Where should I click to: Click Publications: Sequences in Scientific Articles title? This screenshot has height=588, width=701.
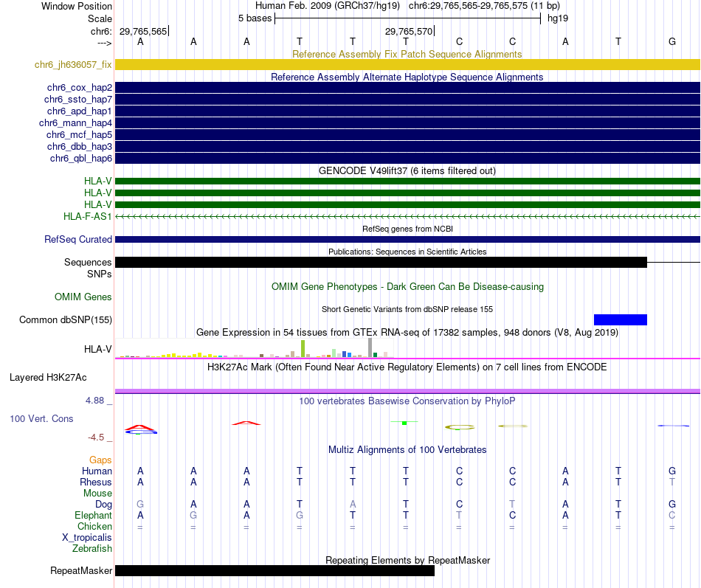tap(407, 252)
